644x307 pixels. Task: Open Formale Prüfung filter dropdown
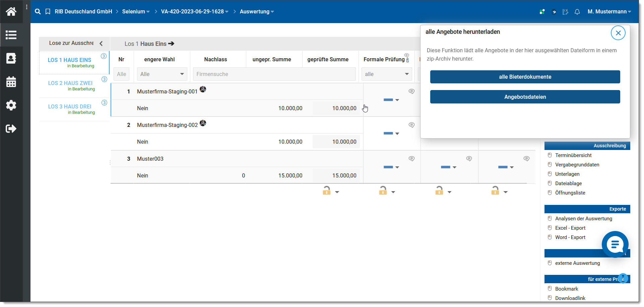click(x=387, y=74)
